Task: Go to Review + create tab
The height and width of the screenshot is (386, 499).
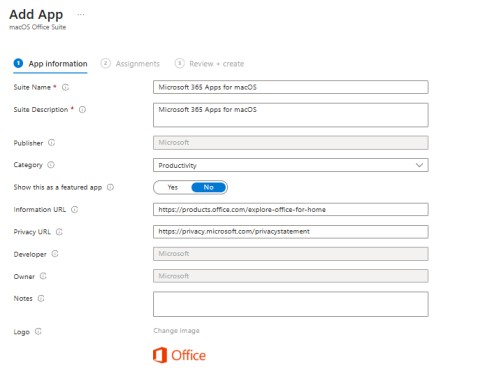Action: tap(210, 64)
